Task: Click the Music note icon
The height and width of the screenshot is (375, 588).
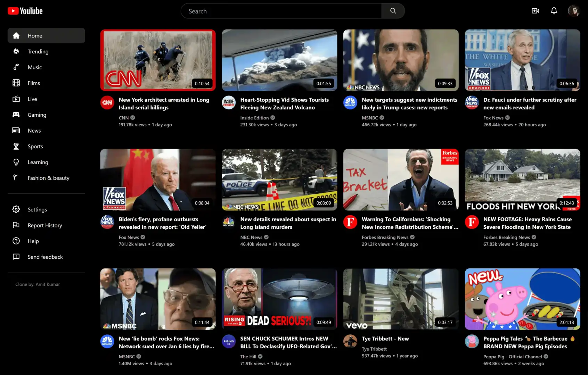Action: 16,67
